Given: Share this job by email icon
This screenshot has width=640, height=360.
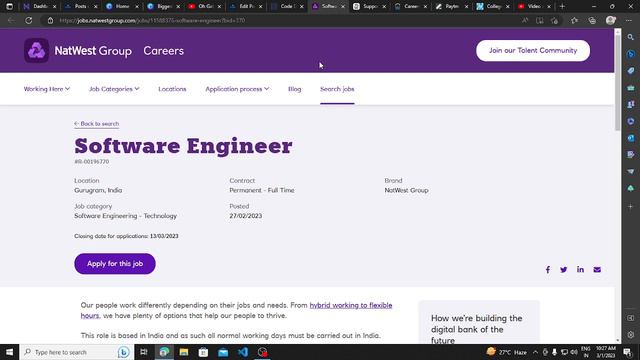Looking at the screenshot, I should point(597,269).
